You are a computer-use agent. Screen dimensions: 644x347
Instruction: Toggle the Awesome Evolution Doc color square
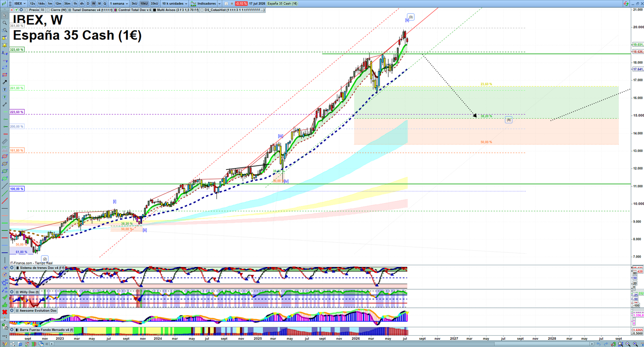tap(17, 310)
